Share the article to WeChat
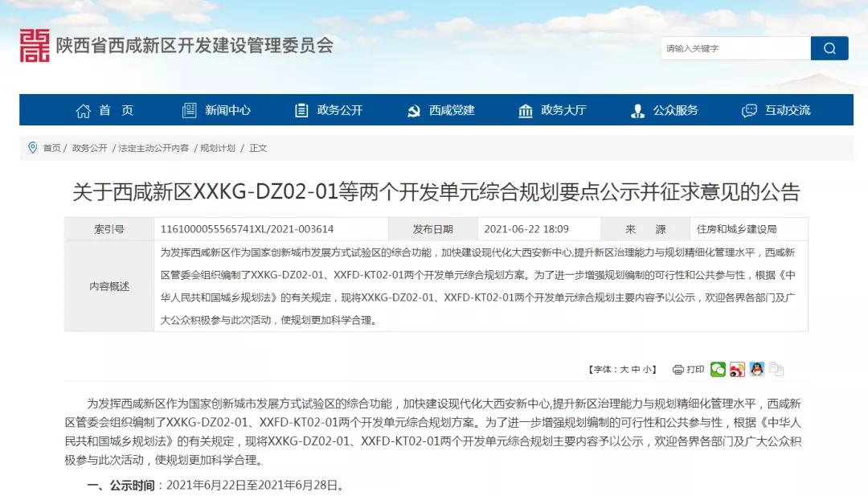This screenshot has height=496, width=868. [718, 369]
